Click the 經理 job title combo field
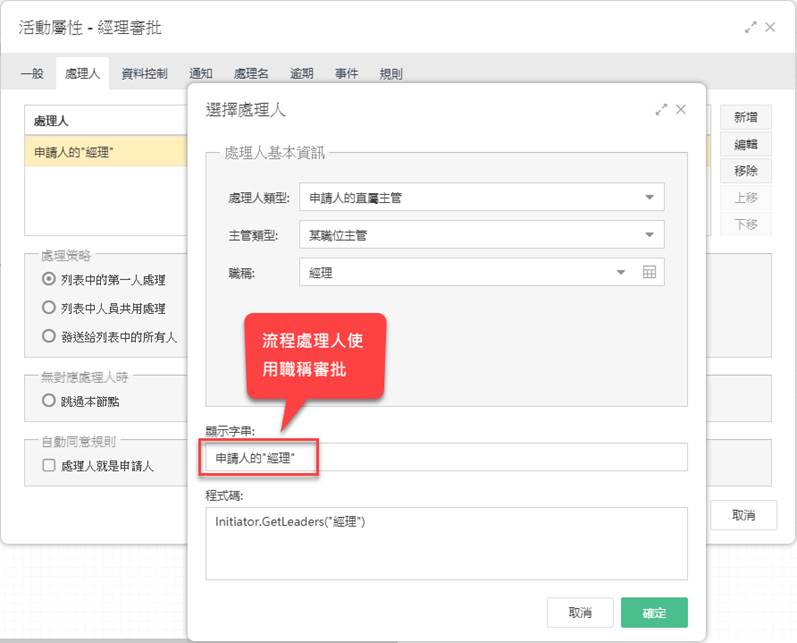Image resolution: width=797 pixels, height=643 pixels. tap(482, 272)
